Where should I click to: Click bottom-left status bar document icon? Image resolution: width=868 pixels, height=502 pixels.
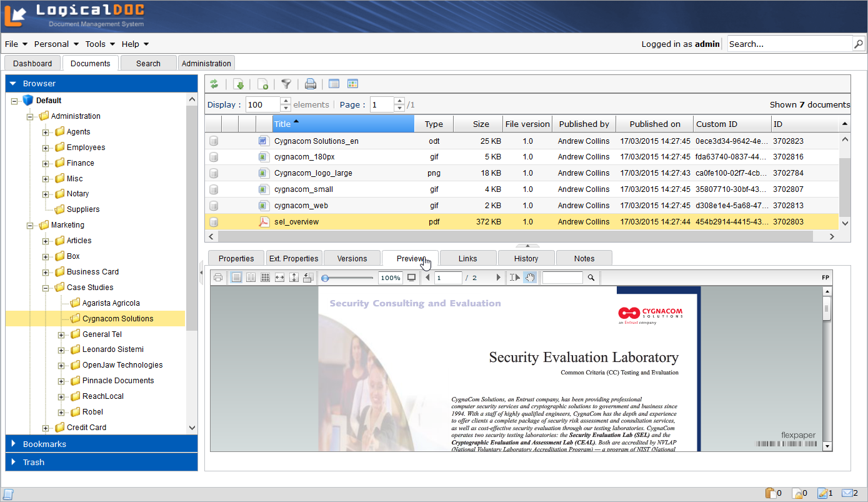8,494
